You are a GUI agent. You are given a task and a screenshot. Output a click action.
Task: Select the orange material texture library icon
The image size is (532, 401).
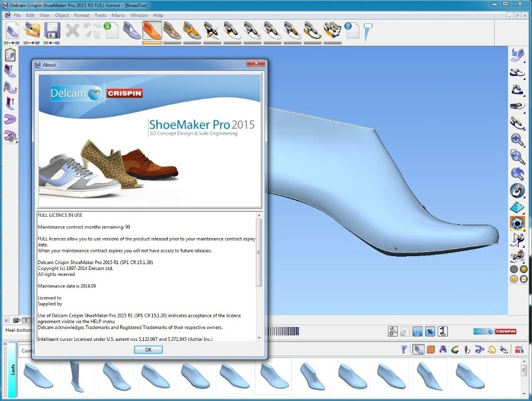[431, 349]
